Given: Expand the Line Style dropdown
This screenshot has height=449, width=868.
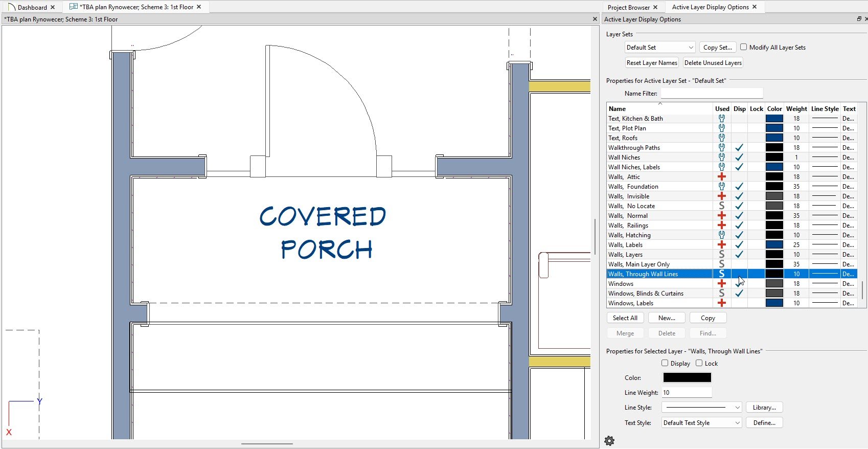Looking at the screenshot, I should coord(701,408).
